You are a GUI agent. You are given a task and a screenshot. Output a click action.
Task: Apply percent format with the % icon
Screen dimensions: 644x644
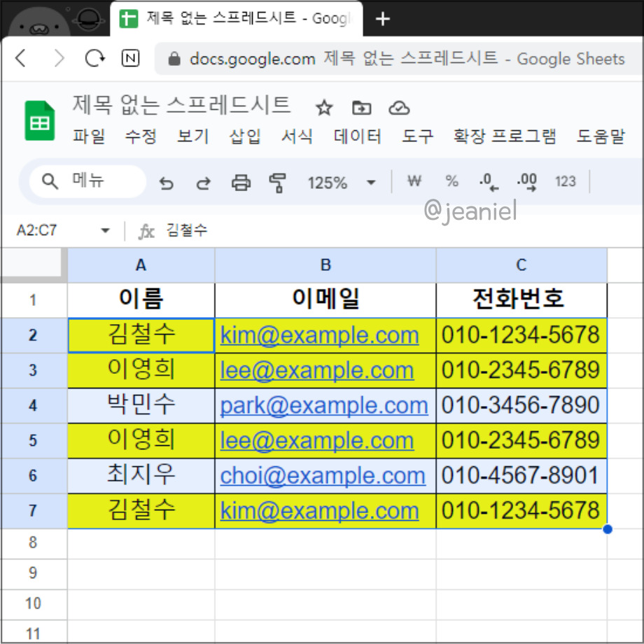[x=451, y=181]
